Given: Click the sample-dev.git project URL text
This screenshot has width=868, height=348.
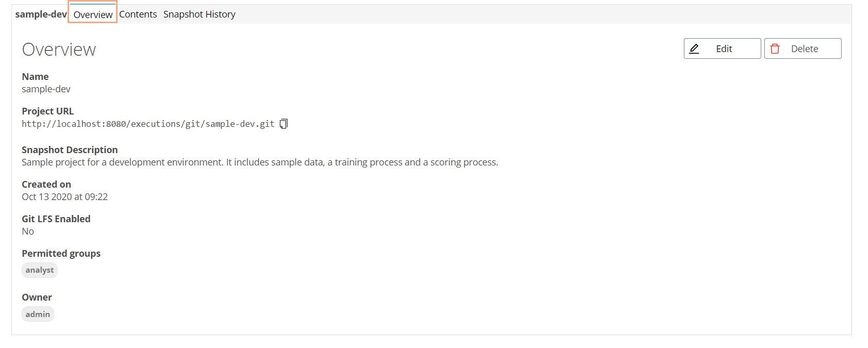Looking at the screenshot, I should (x=148, y=124).
